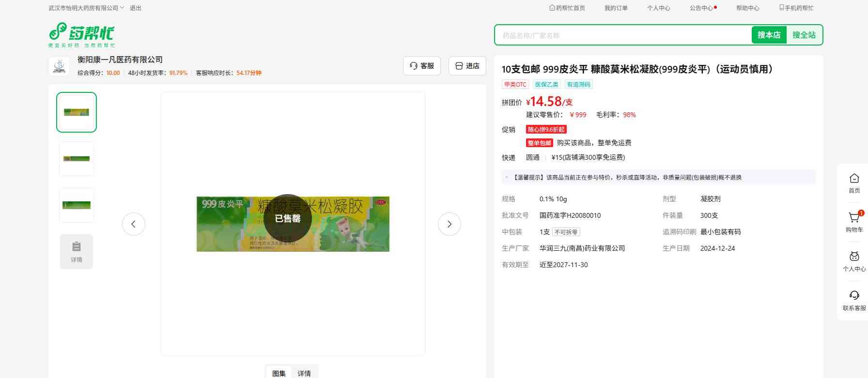Contact support via 联系客服 sidebar icon
This screenshot has width=868, height=378.
(x=854, y=300)
